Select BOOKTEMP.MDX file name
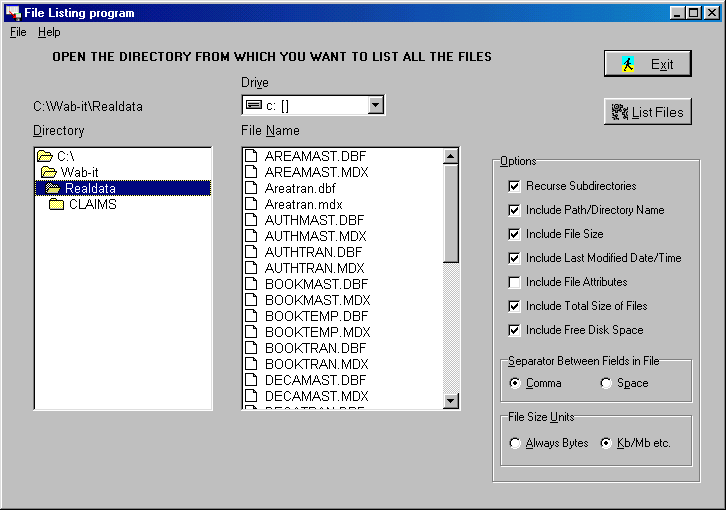Screen dimensions: 726x510 click(x=318, y=332)
